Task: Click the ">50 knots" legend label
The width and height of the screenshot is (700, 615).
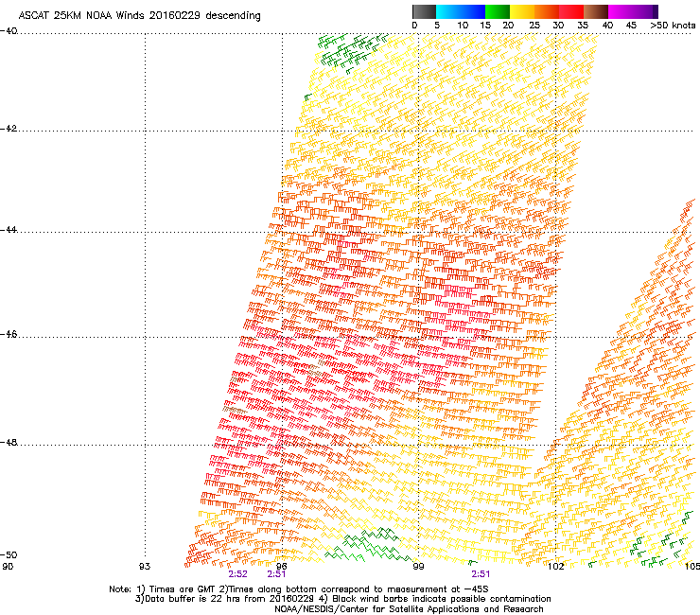Action: click(673, 26)
